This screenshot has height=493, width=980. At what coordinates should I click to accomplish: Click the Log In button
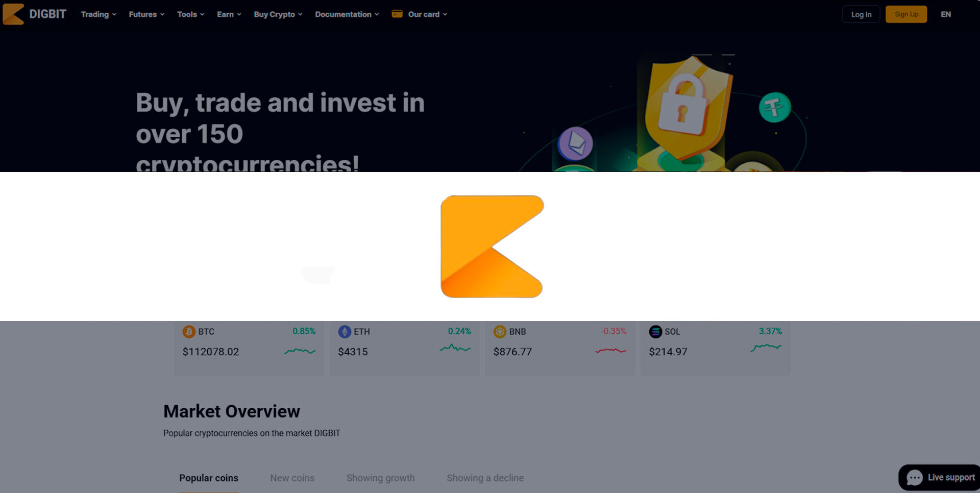(x=861, y=14)
